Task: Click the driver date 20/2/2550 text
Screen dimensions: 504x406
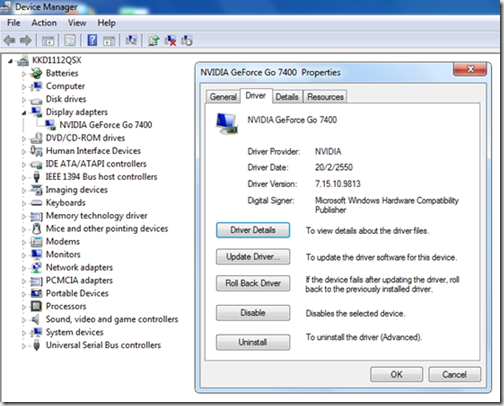Action: 334,167
